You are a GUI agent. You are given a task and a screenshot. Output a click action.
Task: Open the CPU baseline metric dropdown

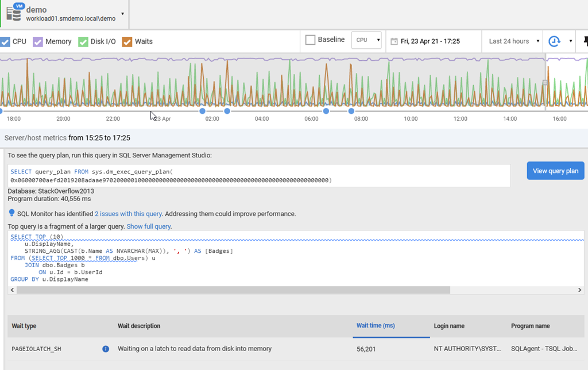coord(366,40)
